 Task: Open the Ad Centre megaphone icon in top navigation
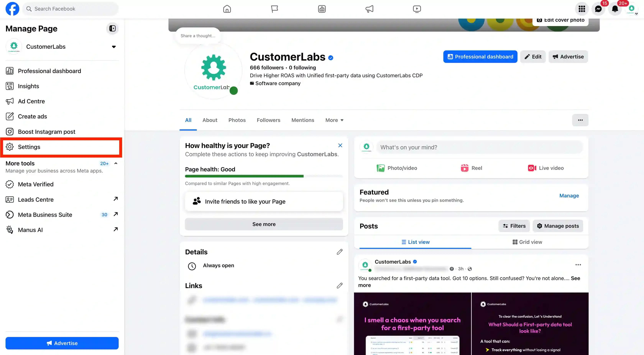click(369, 9)
